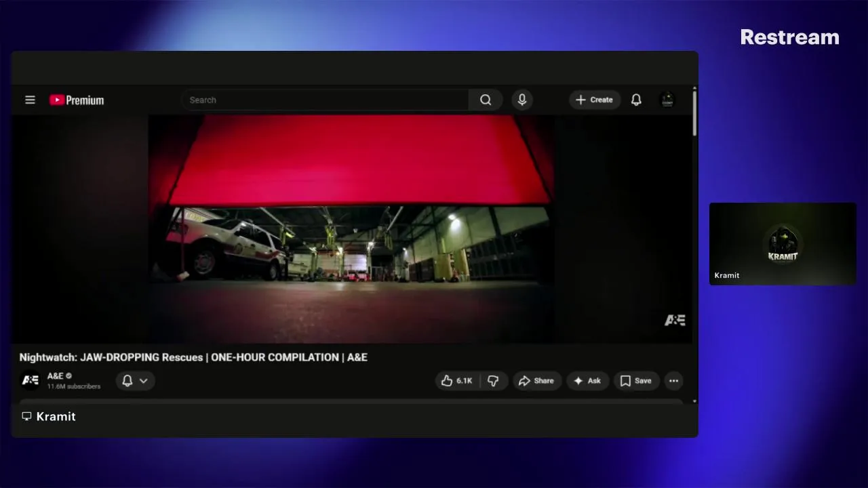
Task: Open the Ask AI button
Action: click(x=587, y=381)
